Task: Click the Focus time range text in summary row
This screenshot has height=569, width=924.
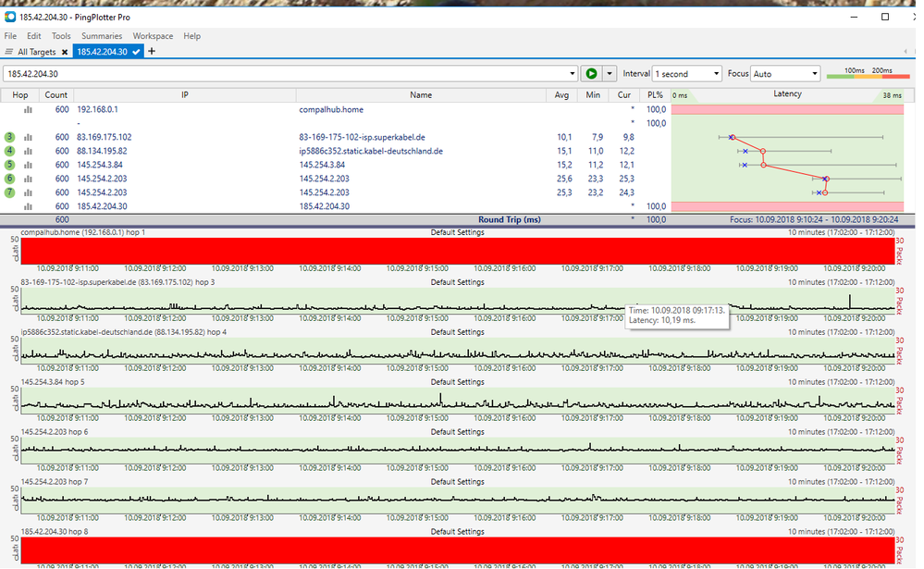Action: (x=814, y=220)
